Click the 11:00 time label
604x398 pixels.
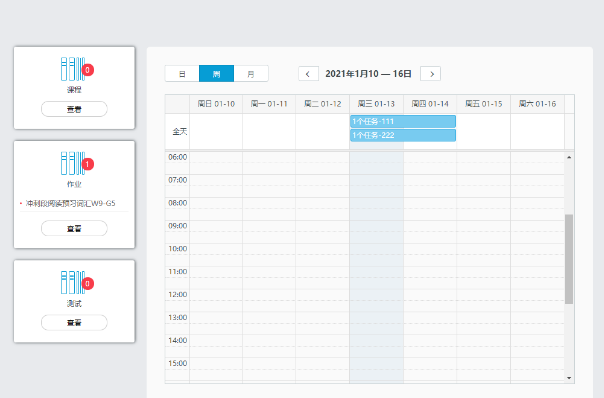pyautogui.click(x=178, y=272)
